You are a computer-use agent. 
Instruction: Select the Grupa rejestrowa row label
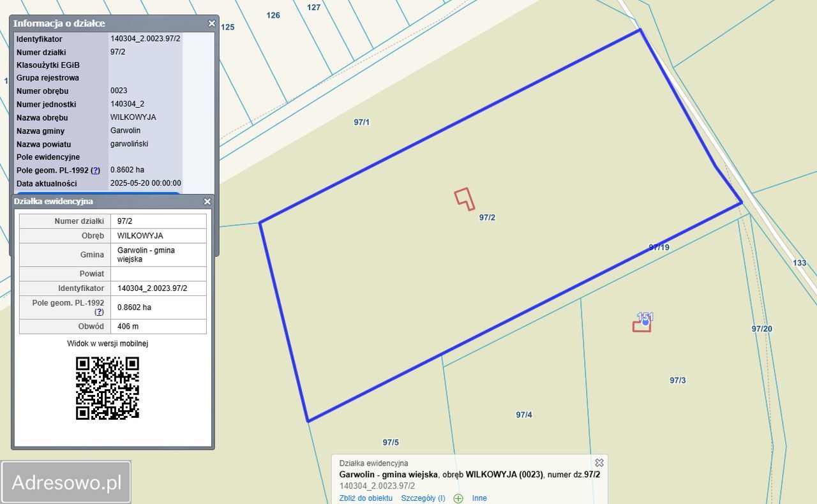[48, 78]
